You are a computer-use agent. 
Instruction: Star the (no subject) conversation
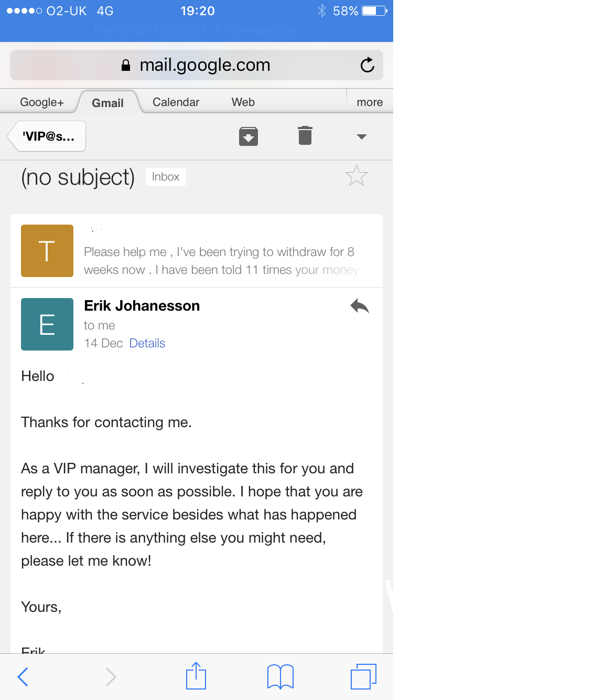(x=357, y=176)
